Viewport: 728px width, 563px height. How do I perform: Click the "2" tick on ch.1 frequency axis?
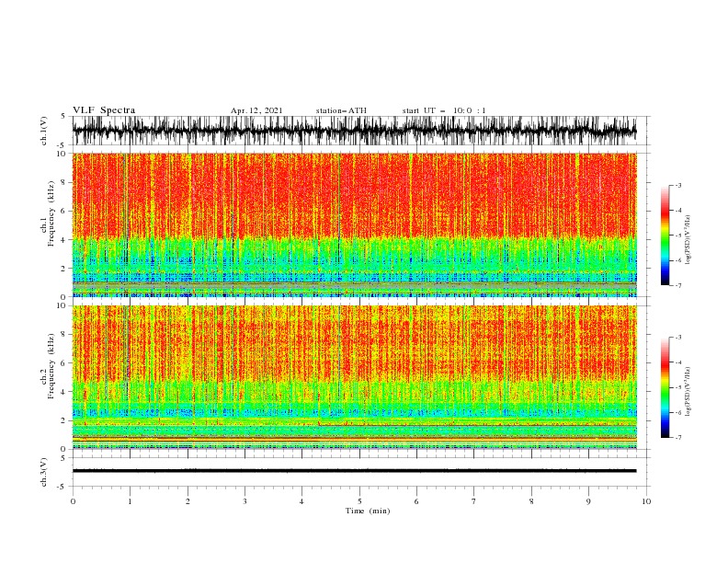63,269
